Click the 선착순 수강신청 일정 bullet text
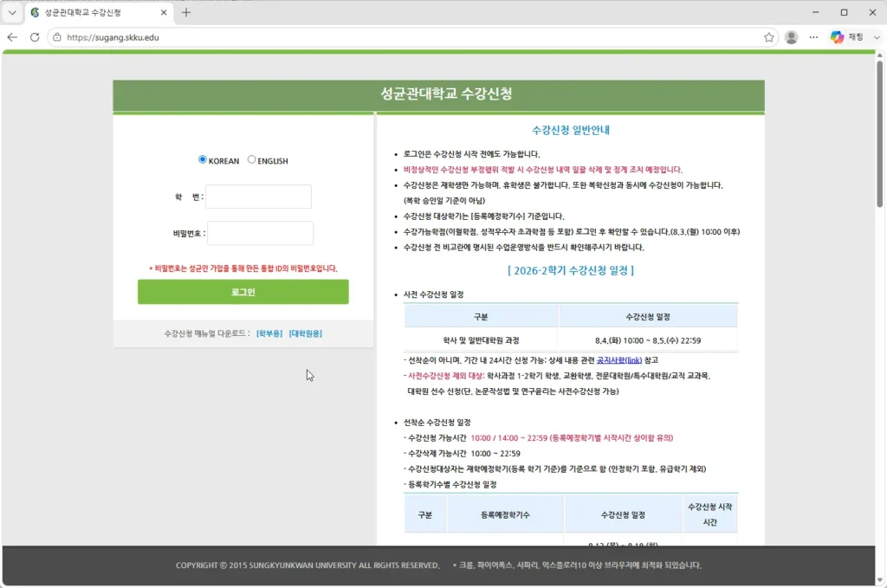 437,423
